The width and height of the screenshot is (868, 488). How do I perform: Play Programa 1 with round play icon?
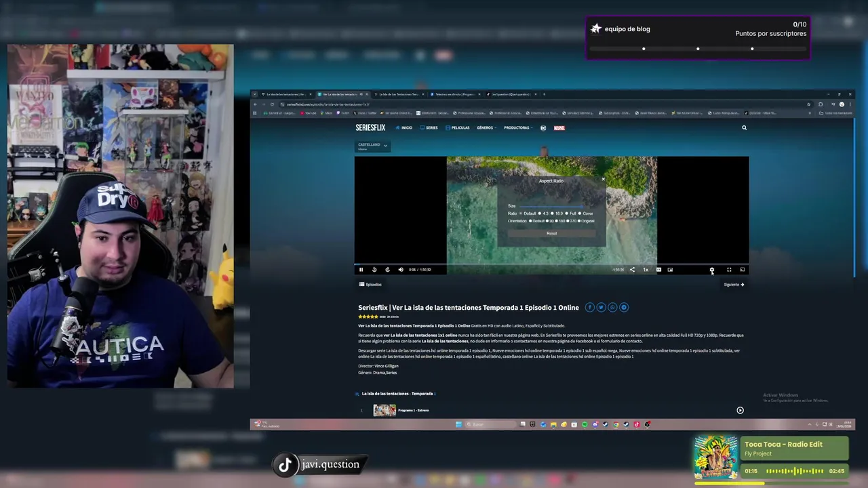tap(740, 410)
